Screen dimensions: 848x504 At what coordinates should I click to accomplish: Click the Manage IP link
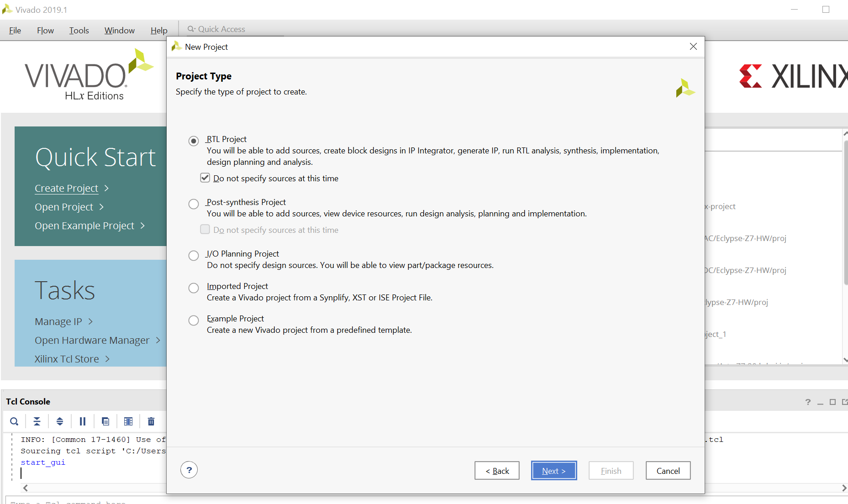pyautogui.click(x=58, y=321)
